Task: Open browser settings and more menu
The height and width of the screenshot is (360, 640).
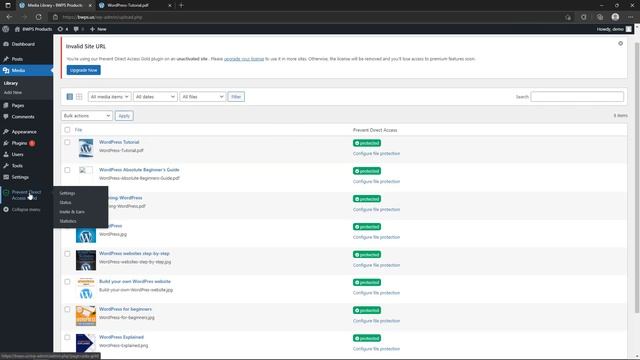Action: pos(631,17)
